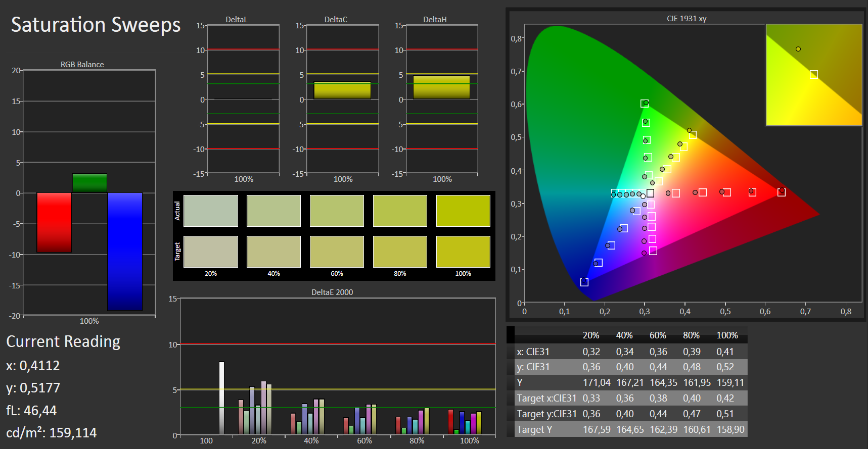The height and width of the screenshot is (449, 868).
Task: Select the Target 40% color swatch
Action: (x=273, y=252)
